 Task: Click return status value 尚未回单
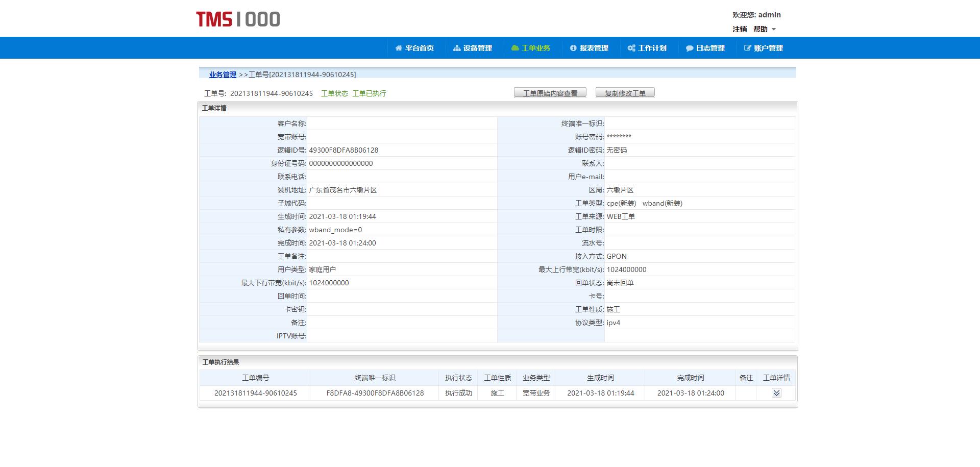point(620,283)
